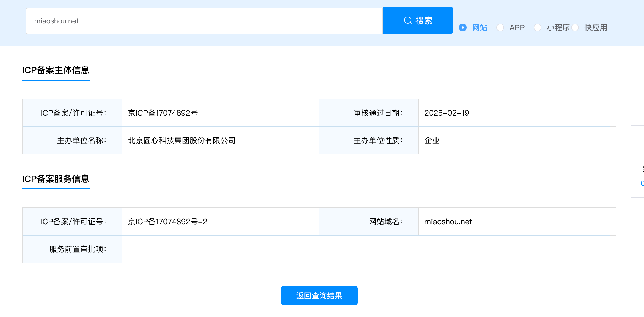Select the 快应用 radio option

pyautogui.click(x=575, y=28)
